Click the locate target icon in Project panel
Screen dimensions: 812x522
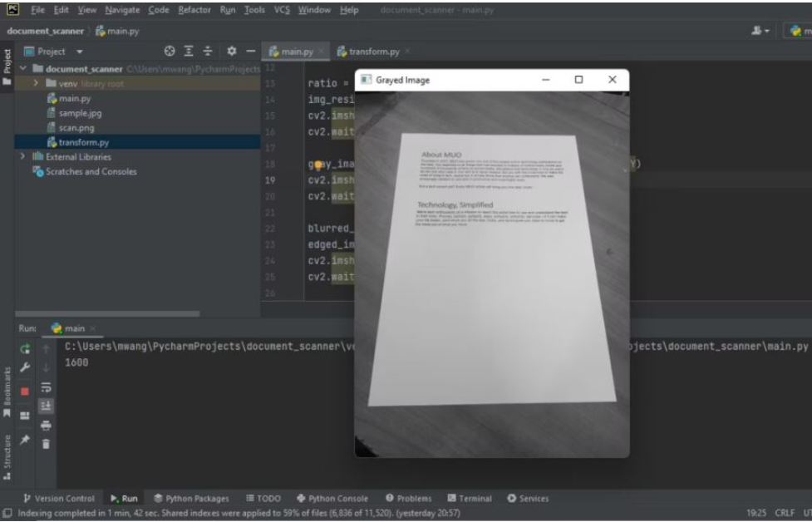click(x=171, y=52)
